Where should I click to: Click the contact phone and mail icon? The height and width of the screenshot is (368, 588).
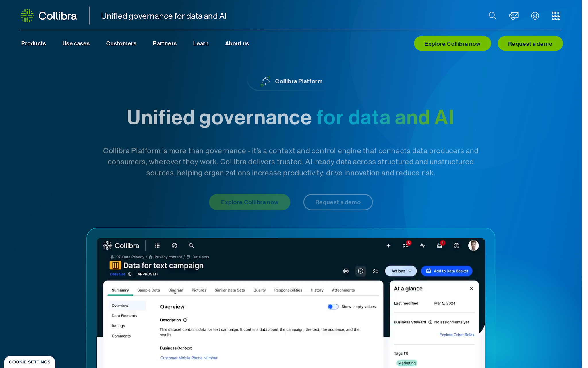[514, 16]
